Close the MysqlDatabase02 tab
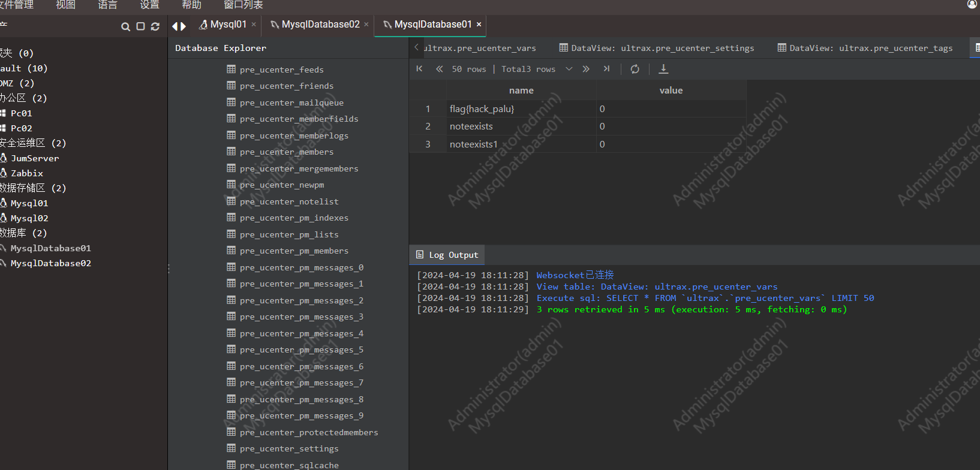The height and width of the screenshot is (470, 980). tap(366, 25)
